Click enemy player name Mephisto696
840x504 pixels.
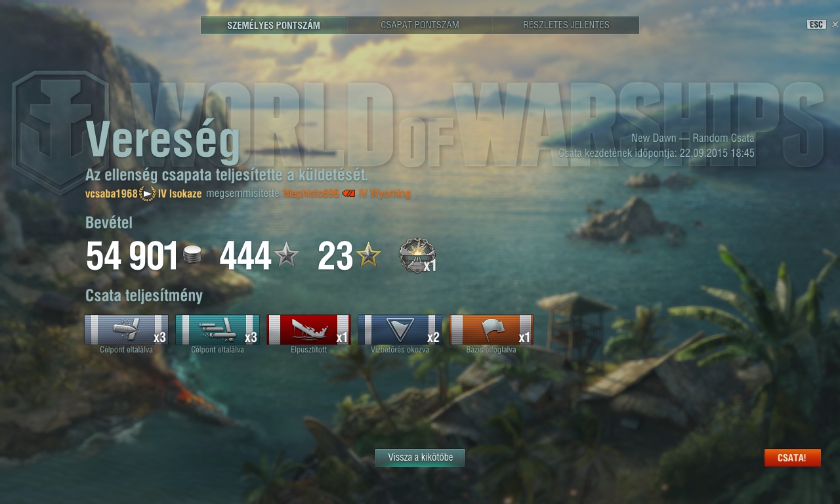coord(311,194)
